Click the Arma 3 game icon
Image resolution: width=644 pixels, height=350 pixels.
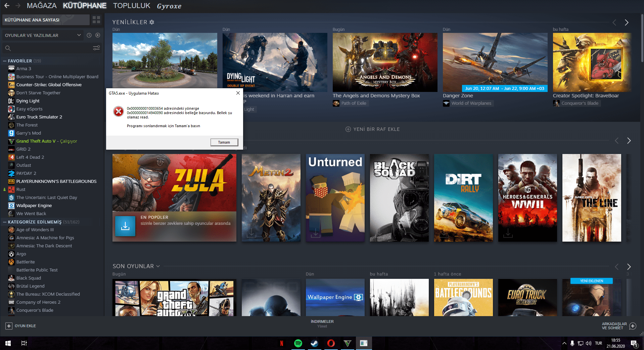tap(11, 69)
